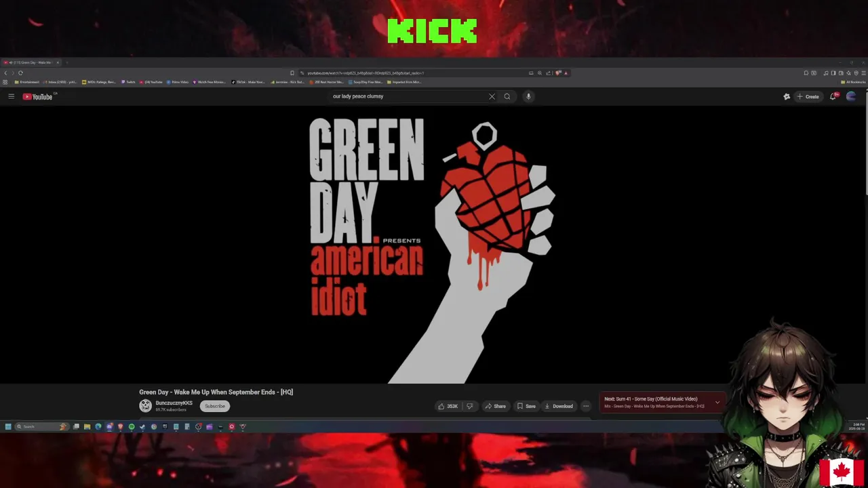Click the YouTube search box text

(358, 96)
